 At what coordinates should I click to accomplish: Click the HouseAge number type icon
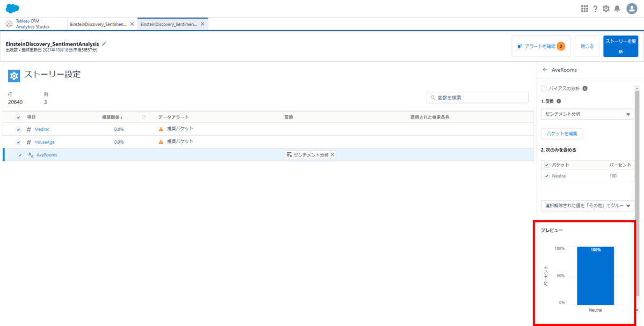(x=29, y=142)
